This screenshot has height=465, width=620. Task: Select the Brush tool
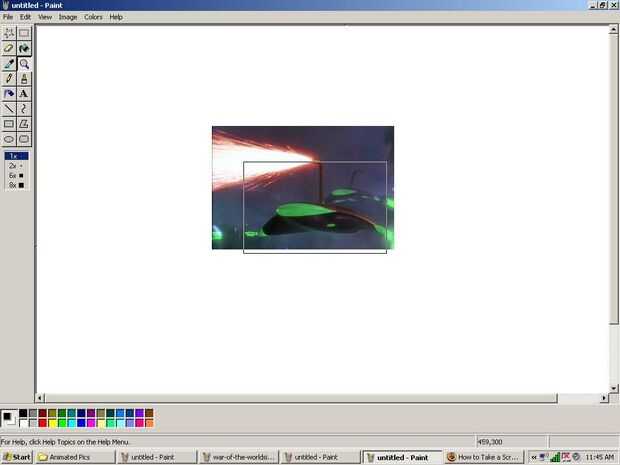click(24, 78)
